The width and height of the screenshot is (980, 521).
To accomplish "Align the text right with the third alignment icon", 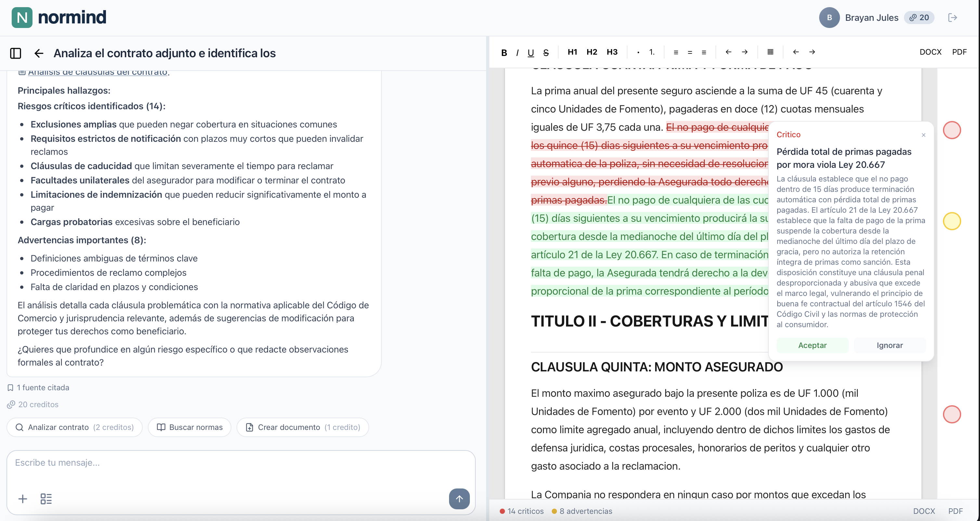I will pos(704,52).
